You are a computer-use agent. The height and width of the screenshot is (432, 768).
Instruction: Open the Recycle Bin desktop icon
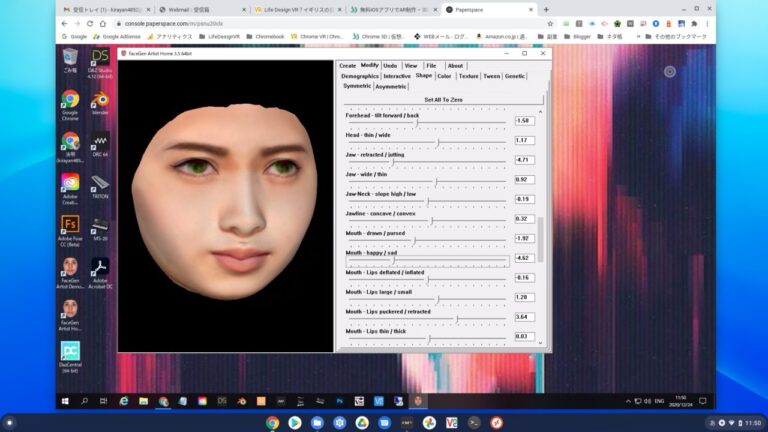point(70,61)
